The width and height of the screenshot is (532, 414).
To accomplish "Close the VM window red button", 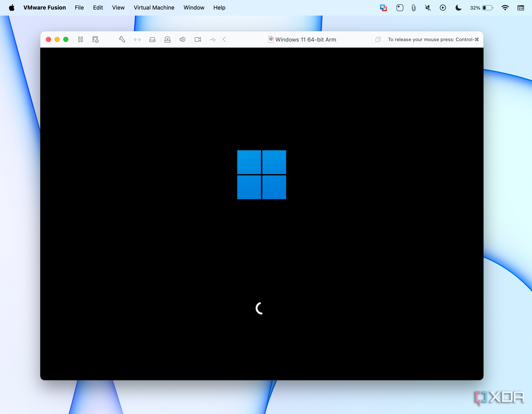I will coord(48,39).
